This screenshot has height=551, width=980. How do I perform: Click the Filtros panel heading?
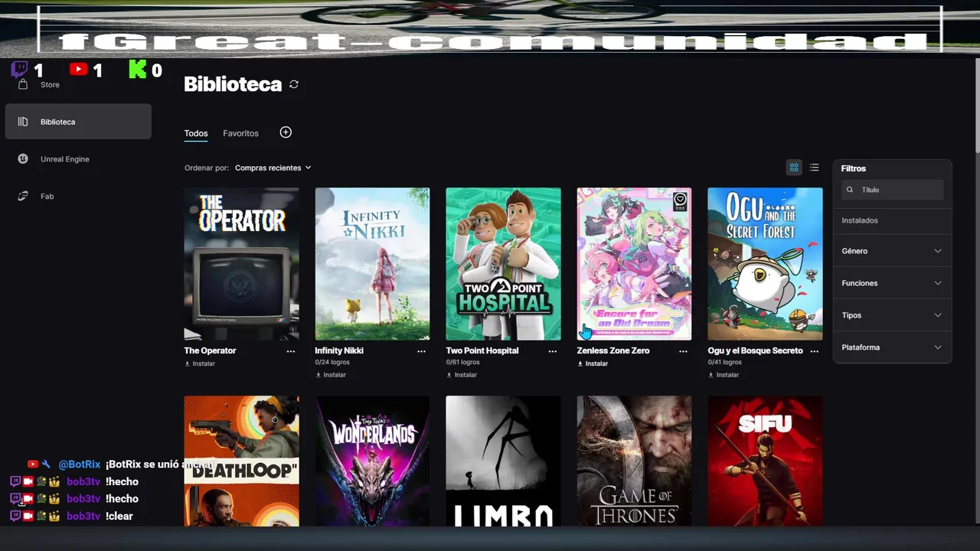click(854, 168)
